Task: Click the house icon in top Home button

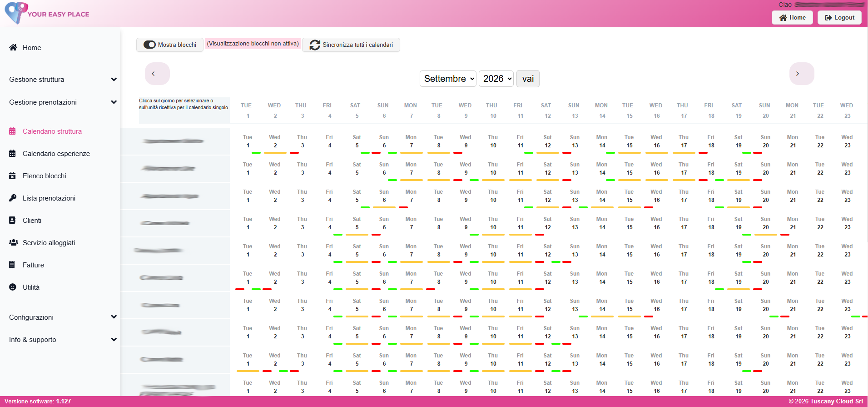Action: click(783, 18)
